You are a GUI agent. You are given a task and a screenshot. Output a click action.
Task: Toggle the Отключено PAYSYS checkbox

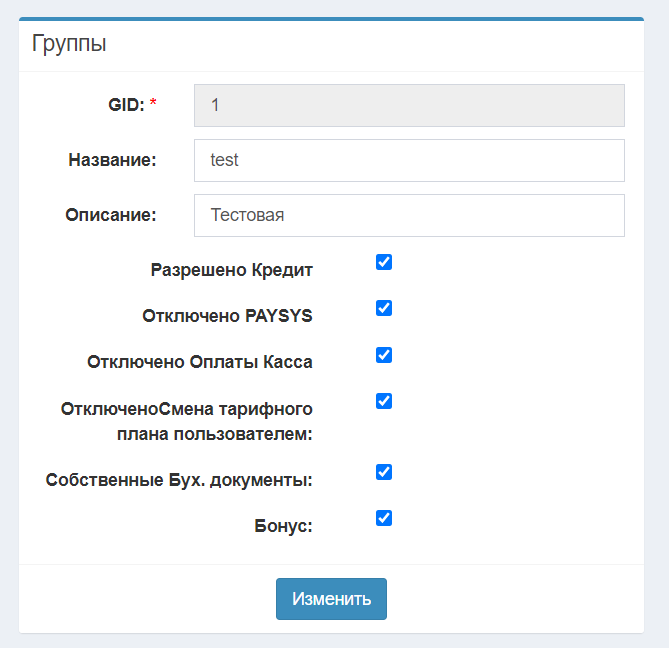pos(384,308)
